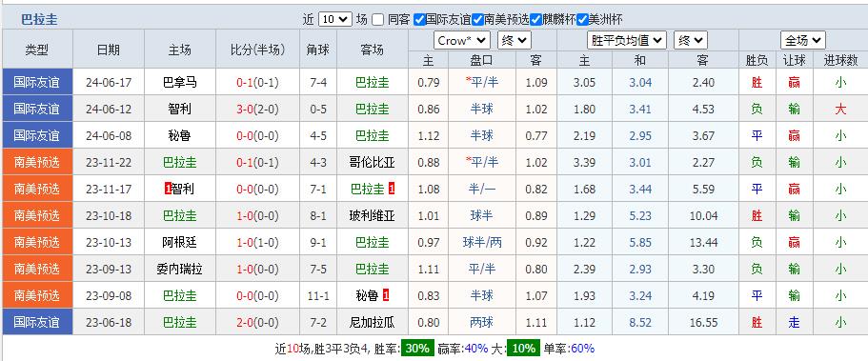Click the 日期 column header

(x=109, y=50)
